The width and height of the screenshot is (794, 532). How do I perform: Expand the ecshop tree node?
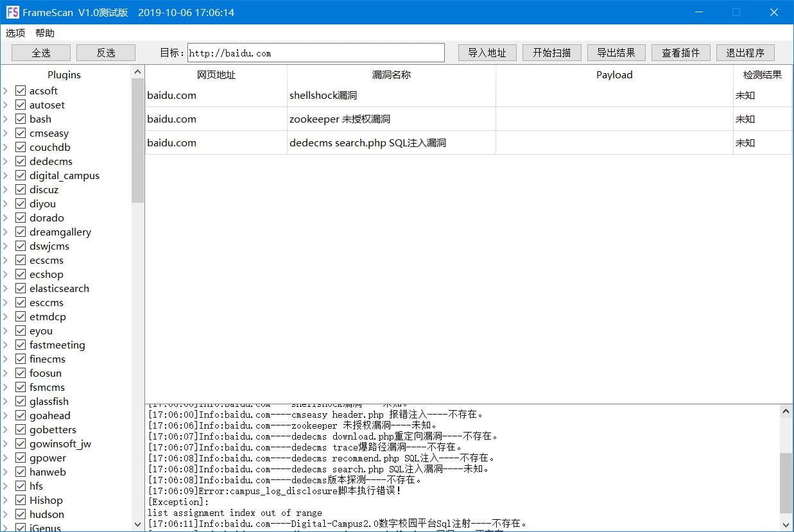point(6,274)
